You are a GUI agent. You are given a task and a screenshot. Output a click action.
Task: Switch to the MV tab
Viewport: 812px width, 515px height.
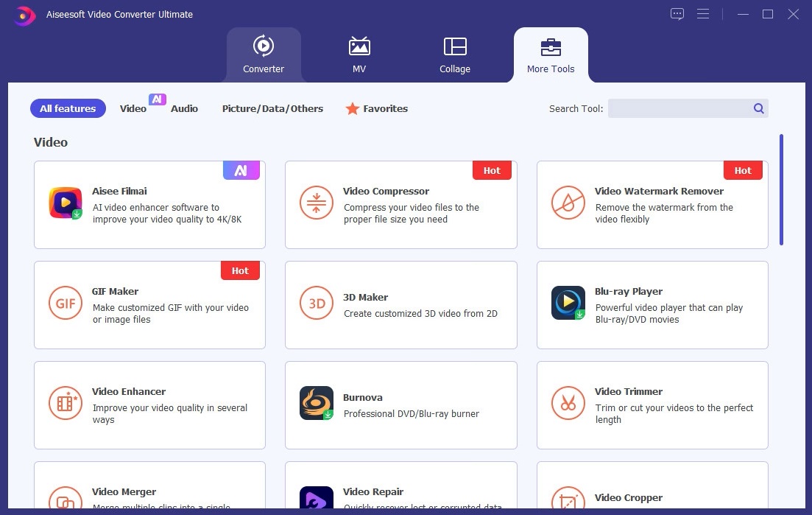point(359,55)
